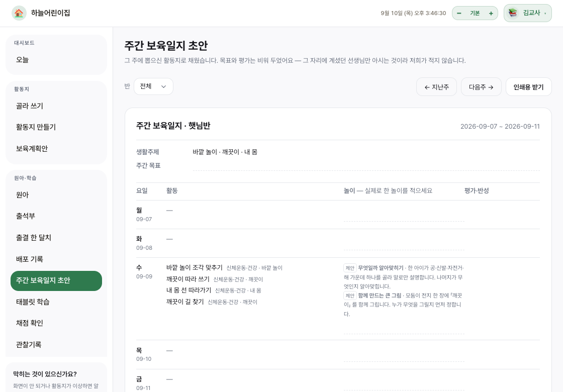Click Wednesday 09-09 놀이 input line

coord(404,327)
